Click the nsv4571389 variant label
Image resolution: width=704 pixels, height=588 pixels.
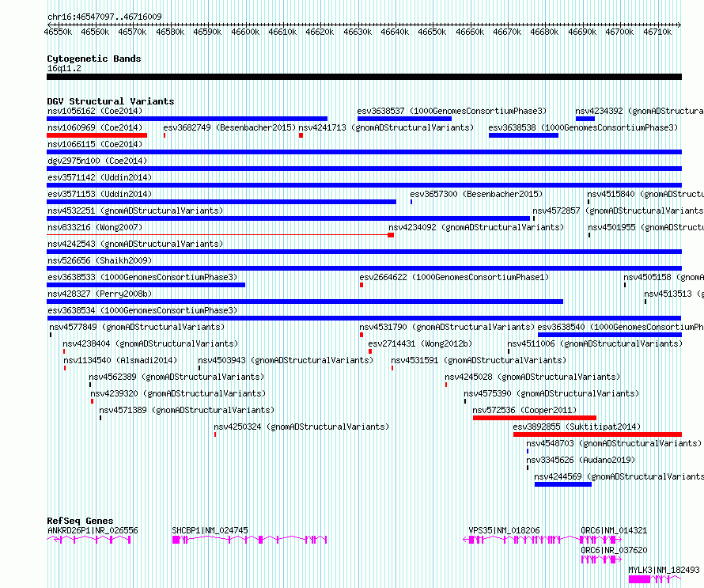pyautogui.click(x=187, y=410)
